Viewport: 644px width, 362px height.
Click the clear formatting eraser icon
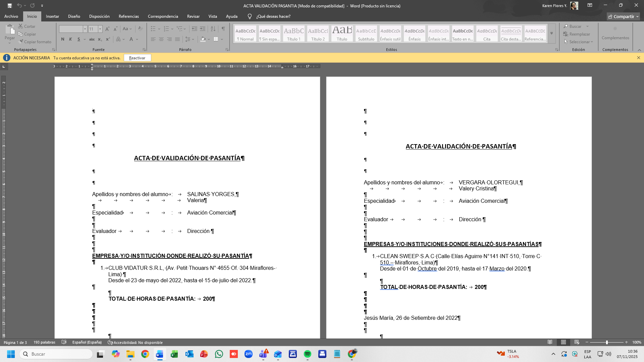coord(141,29)
